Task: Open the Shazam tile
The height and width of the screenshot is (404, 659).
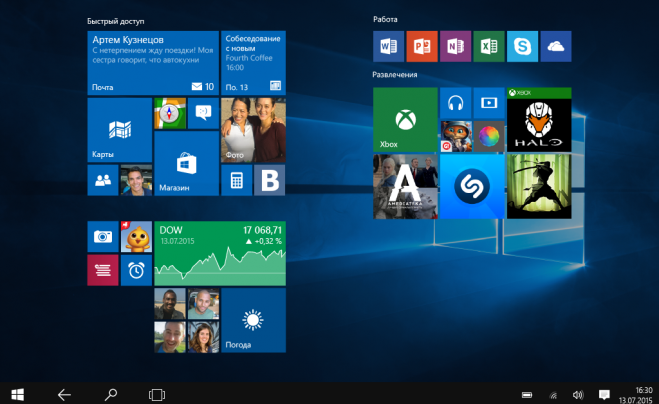Action: tap(471, 185)
